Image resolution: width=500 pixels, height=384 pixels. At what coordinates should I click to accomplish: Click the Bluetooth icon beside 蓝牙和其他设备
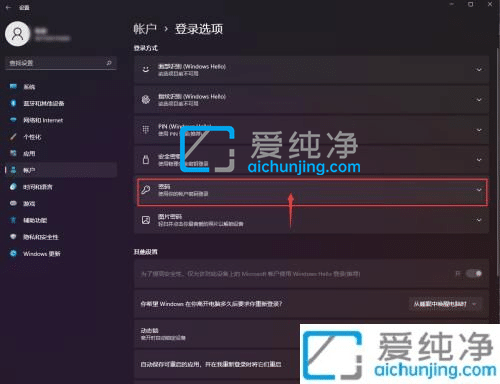(13, 103)
